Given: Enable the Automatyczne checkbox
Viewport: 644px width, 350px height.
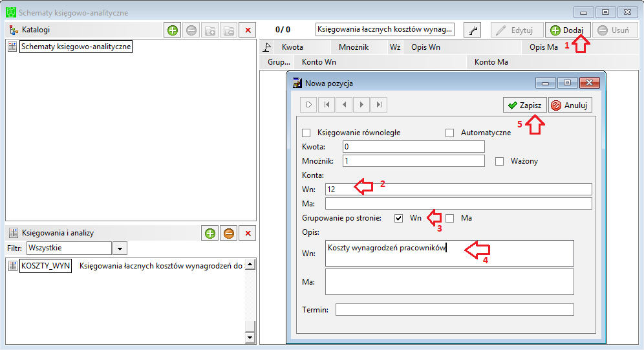Looking at the screenshot, I should coord(450,133).
